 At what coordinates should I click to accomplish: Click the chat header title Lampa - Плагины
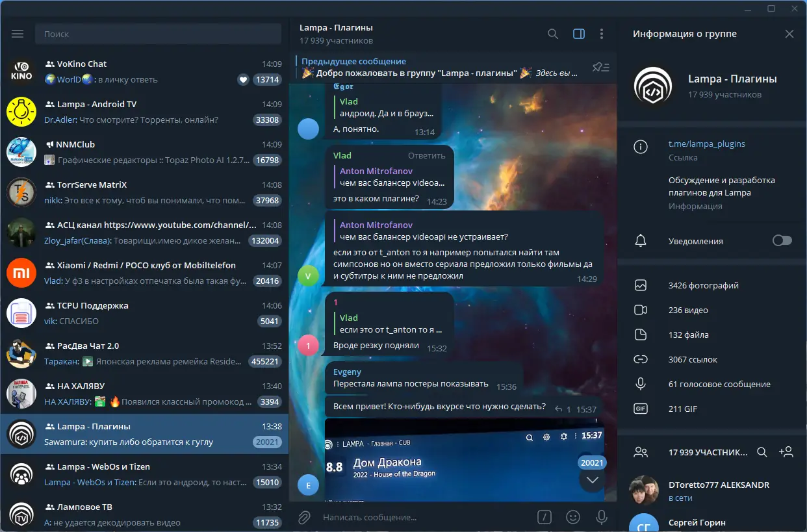coord(336,28)
